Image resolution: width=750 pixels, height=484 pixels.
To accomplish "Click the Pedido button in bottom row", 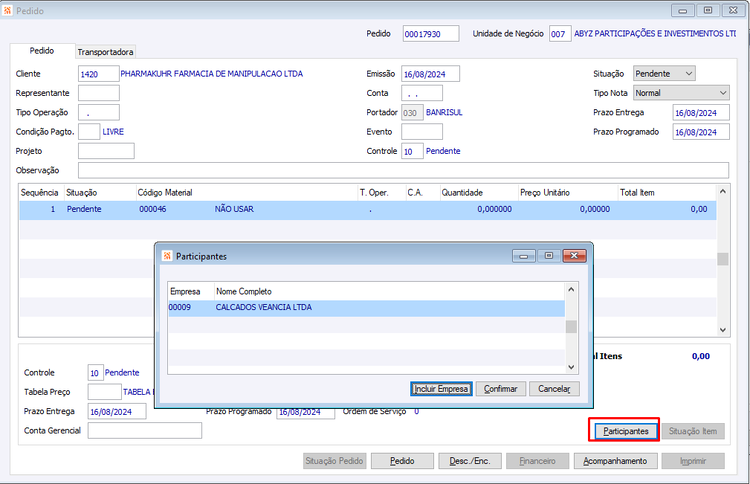I will (402, 461).
